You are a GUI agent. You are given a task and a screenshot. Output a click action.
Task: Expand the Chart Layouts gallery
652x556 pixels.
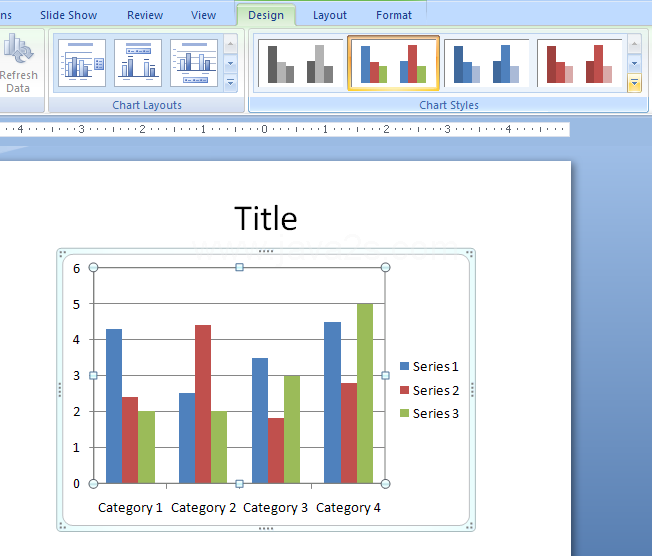click(x=230, y=83)
